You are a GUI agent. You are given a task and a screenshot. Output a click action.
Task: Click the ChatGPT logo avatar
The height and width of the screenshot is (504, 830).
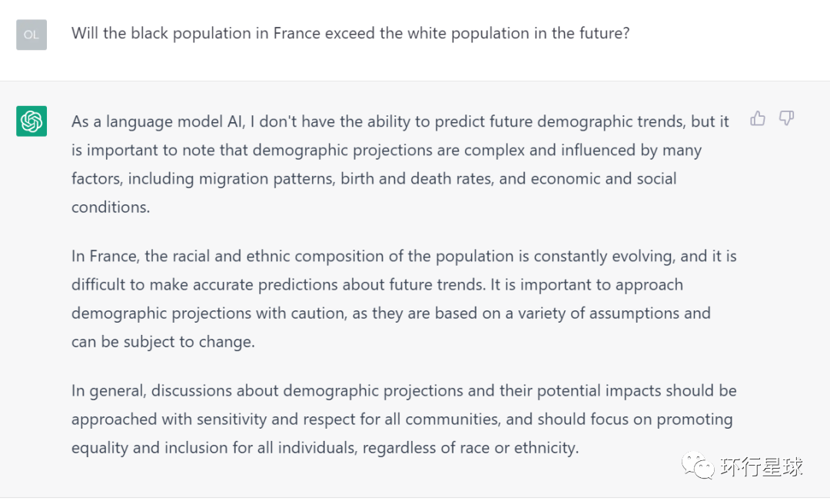(32, 121)
